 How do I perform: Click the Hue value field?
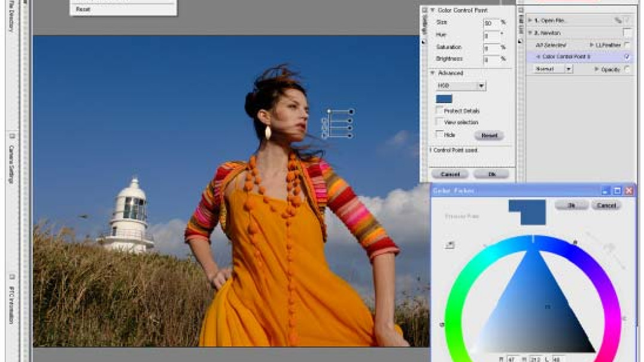click(x=491, y=35)
